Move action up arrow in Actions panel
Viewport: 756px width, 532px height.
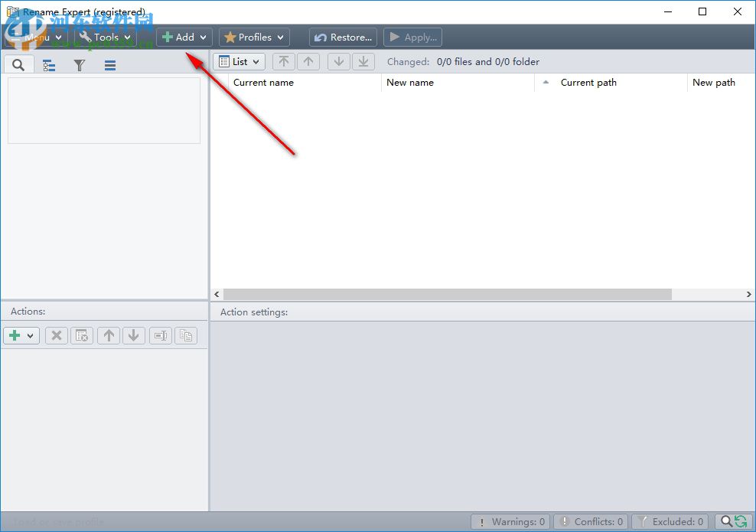(109, 336)
